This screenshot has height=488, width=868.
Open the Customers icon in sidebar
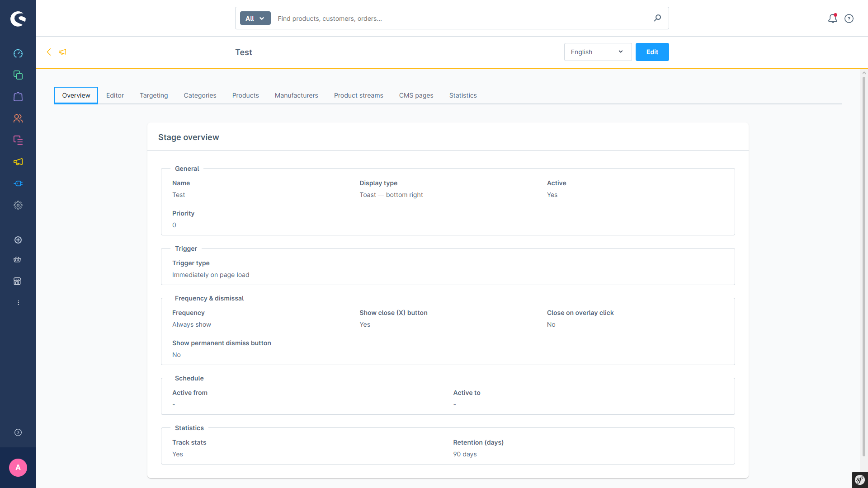[x=18, y=118]
